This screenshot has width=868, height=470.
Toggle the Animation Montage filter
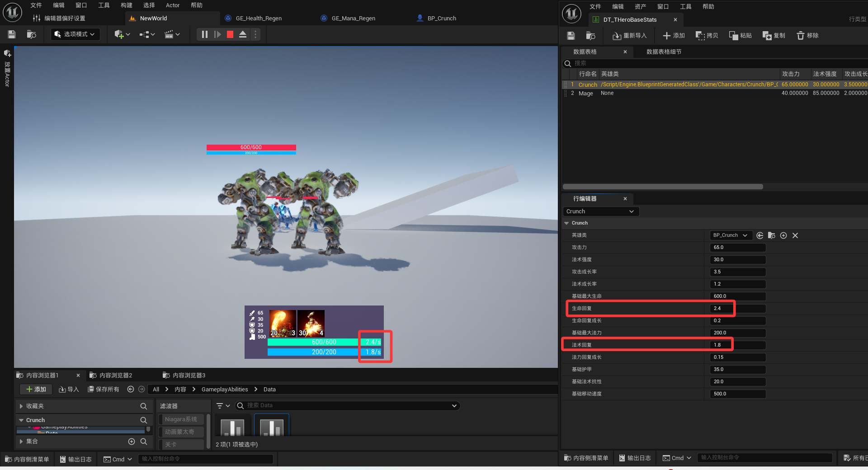point(181,432)
